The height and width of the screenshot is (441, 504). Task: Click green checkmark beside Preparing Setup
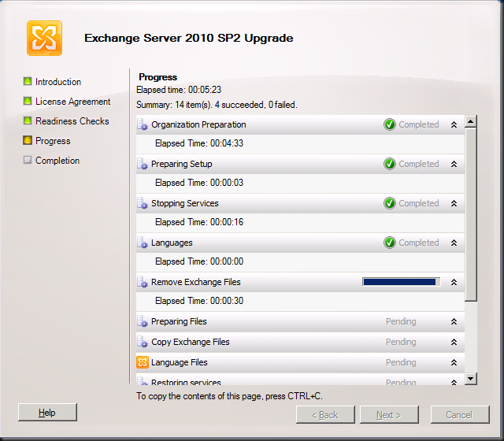coord(390,164)
